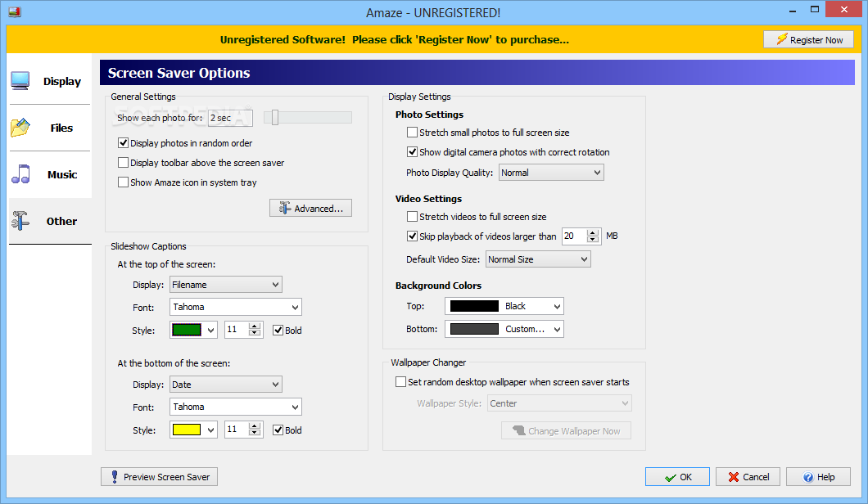Viewport: 868px width, 504px height.
Task: Minimize the Amaze window
Action: [x=792, y=10]
